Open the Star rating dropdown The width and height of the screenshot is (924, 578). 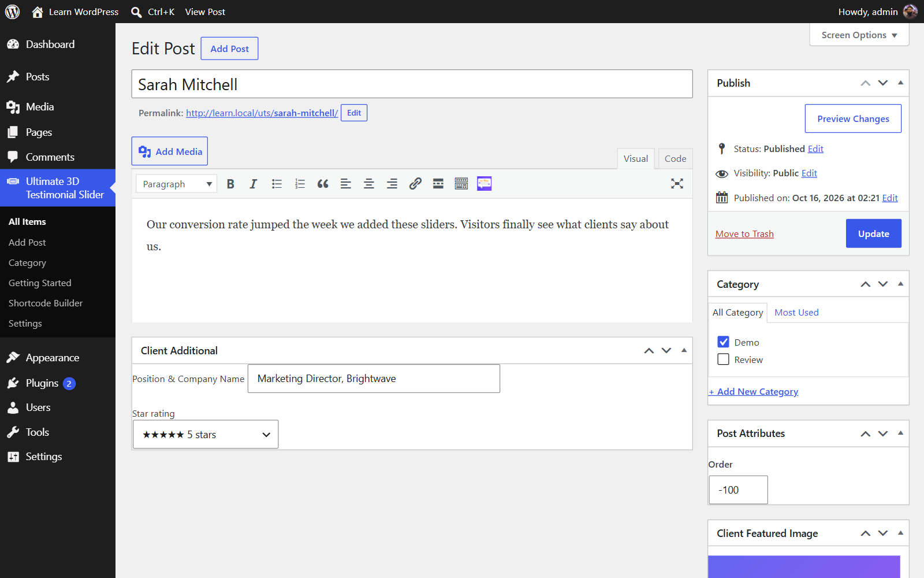pyautogui.click(x=206, y=434)
